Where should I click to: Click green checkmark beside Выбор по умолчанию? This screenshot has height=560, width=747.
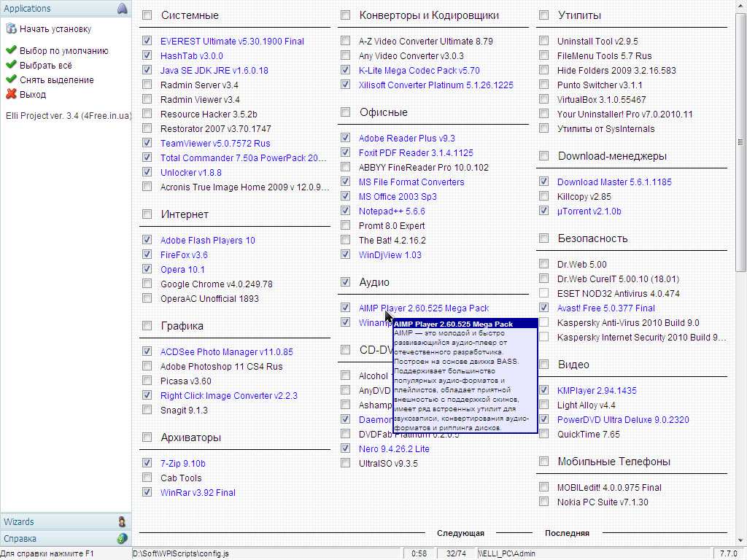tap(11, 50)
